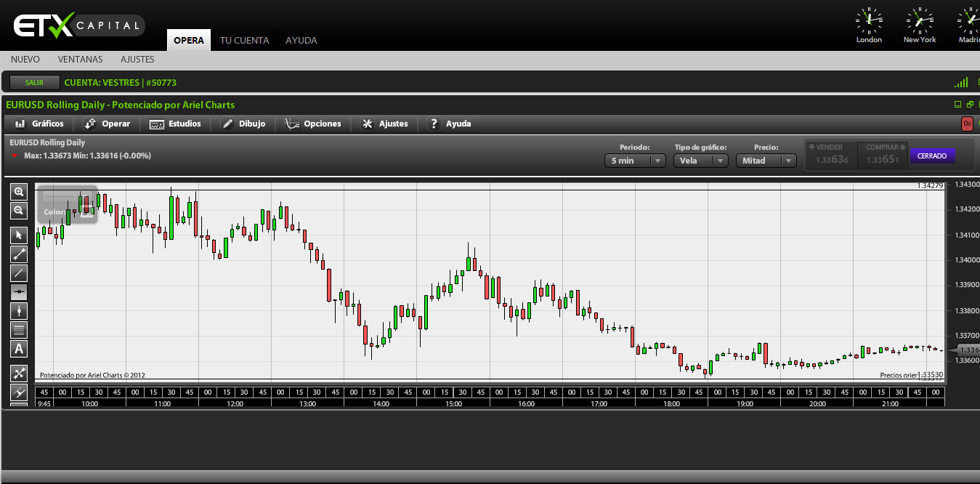Viewport: 980px width, 484px height.
Task: Select the stacked horizontal lines tool
Action: point(19,330)
